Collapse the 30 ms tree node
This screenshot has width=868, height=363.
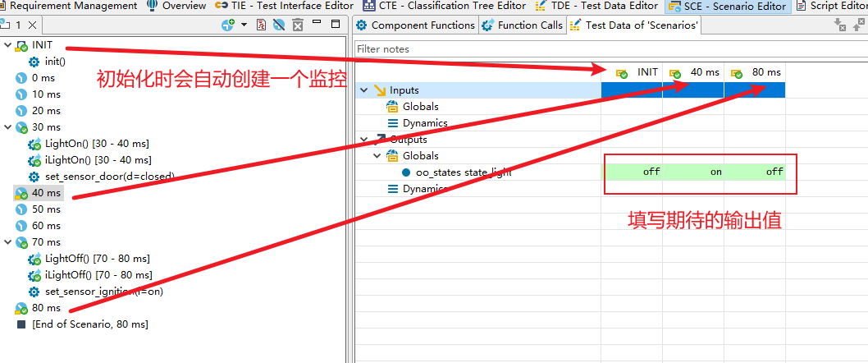tap(7, 127)
